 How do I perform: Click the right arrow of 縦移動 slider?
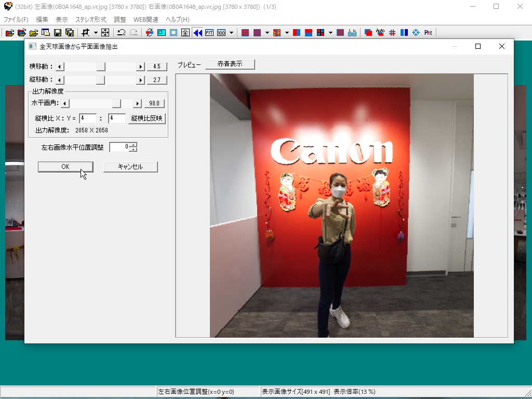point(140,80)
